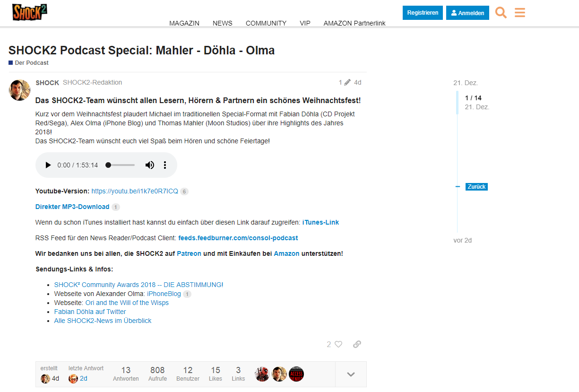Open Ori and the Will of the Wisps link
This screenshot has height=392, width=579.
127,303
